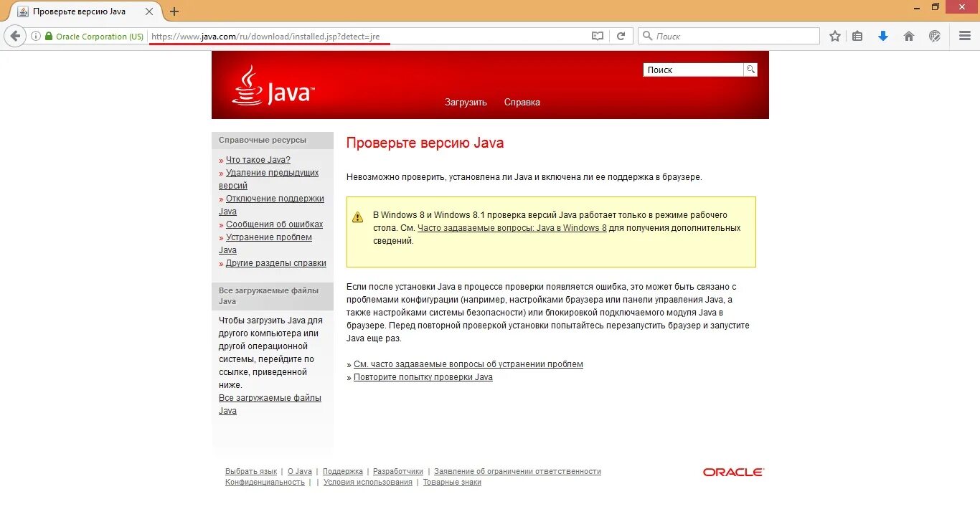Open the 'Что такое Java?' link

(258, 160)
